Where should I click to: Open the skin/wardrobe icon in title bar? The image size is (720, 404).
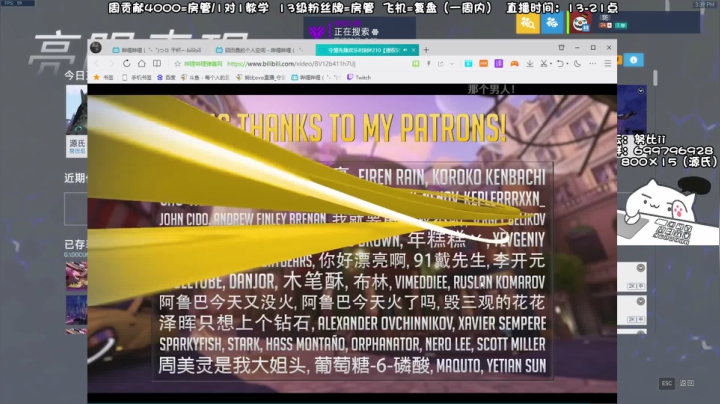point(561,47)
